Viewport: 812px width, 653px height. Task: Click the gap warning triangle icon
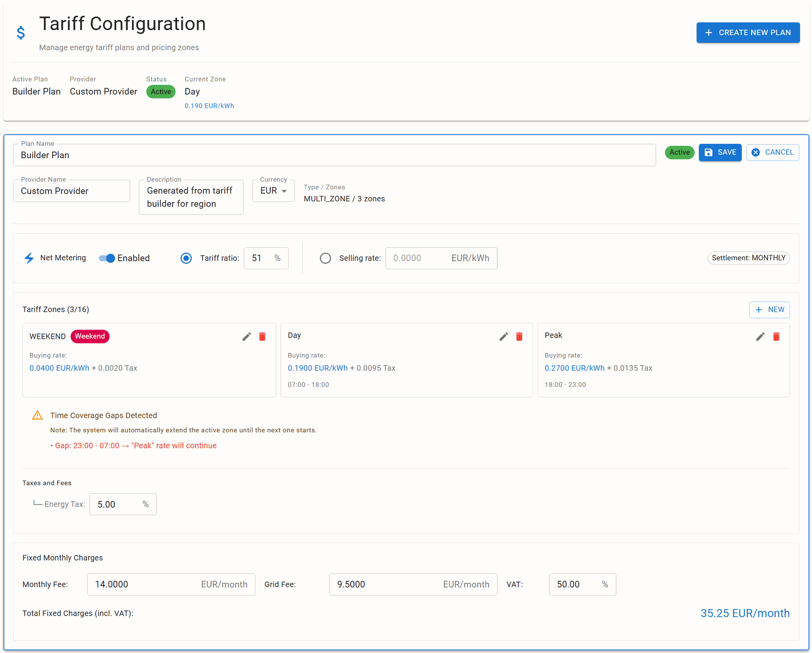[37, 415]
